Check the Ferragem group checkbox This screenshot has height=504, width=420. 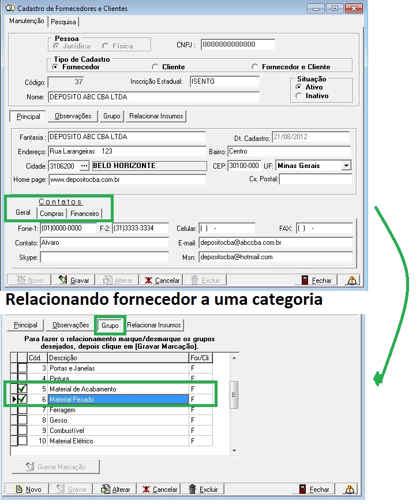22,410
